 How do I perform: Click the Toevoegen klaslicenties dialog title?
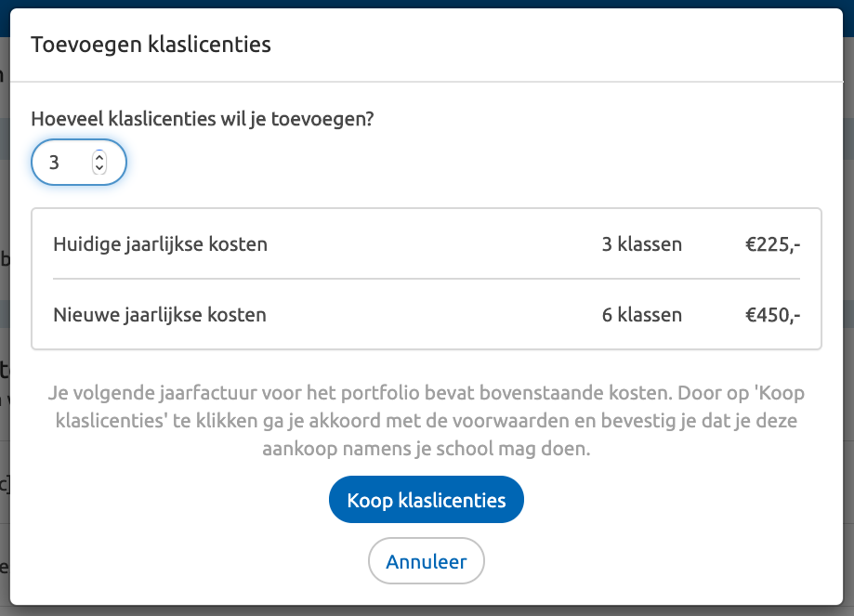coord(151,44)
